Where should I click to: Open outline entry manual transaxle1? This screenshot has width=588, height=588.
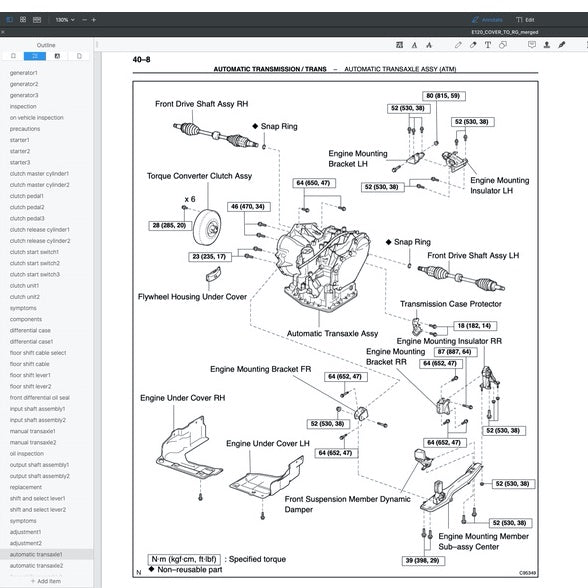click(33, 431)
